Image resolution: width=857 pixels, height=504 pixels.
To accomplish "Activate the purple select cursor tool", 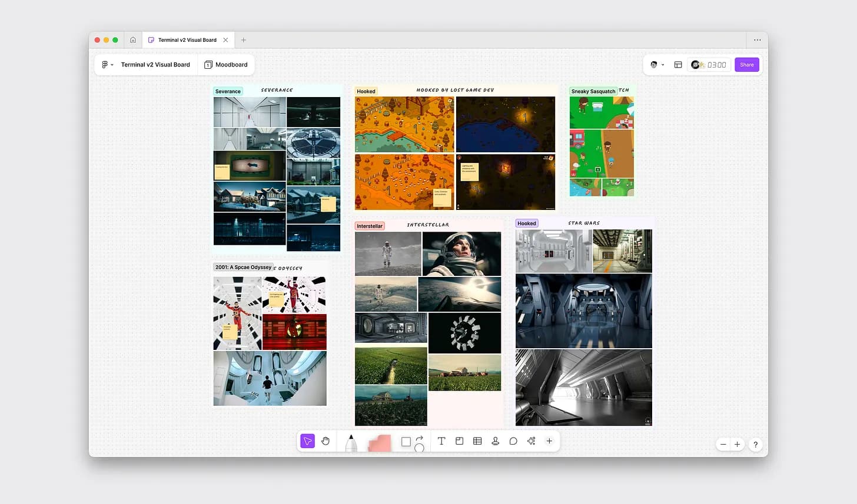I will tap(307, 441).
